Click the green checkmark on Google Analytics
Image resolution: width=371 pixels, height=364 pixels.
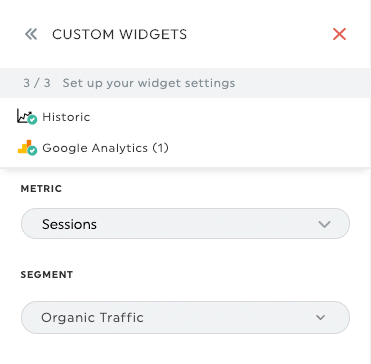32,150
